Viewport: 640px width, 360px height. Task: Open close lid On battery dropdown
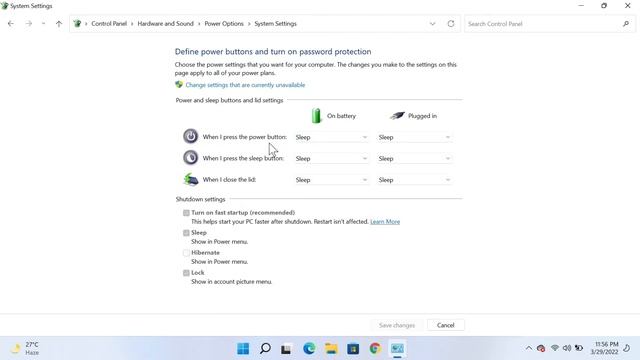pos(331,180)
